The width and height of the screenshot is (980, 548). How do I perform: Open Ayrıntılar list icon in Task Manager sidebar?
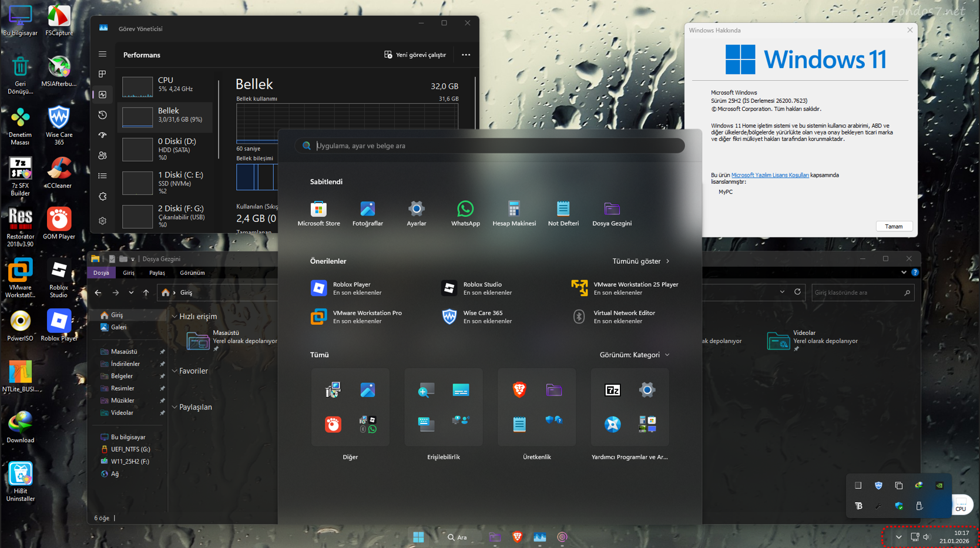click(x=103, y=176)
